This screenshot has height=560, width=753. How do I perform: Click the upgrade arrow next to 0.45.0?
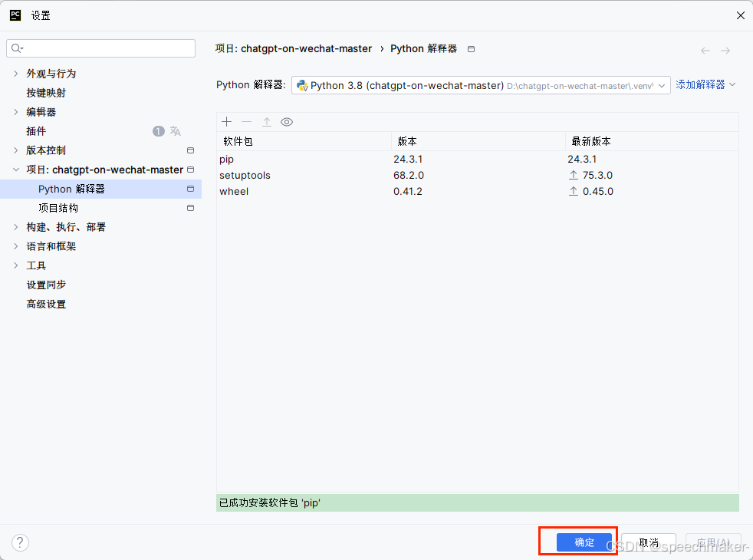pos(574,191)
